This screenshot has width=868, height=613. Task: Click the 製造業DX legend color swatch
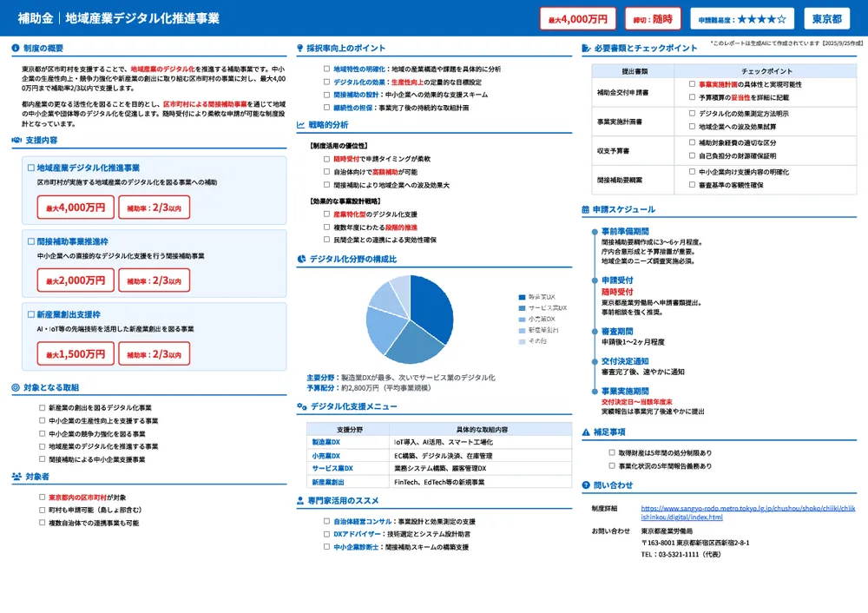(521, 297)
